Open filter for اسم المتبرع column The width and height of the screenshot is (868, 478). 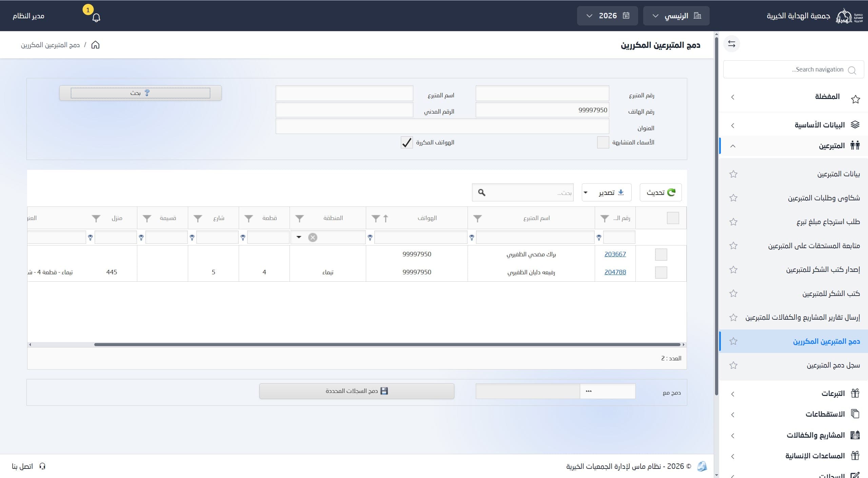click(477, 218)
